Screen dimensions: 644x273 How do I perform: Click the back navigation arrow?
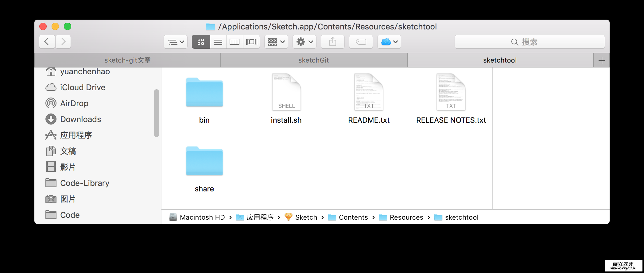coord(47,42)
